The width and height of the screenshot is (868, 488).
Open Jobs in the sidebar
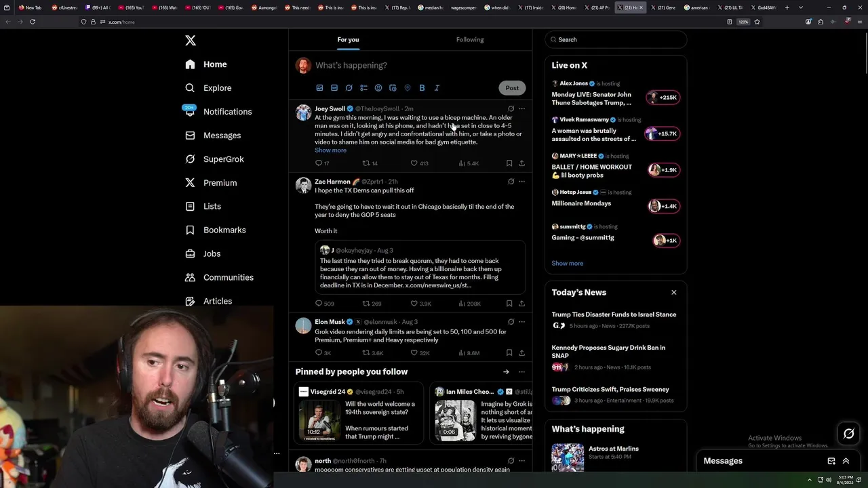click(x=203, y=253)
